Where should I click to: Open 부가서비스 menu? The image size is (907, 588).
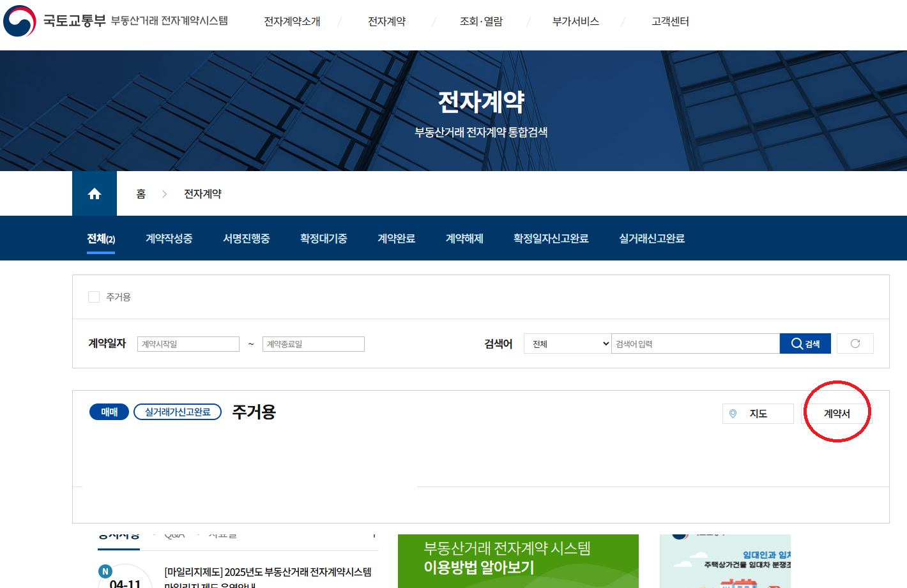[x=576, y=22]
